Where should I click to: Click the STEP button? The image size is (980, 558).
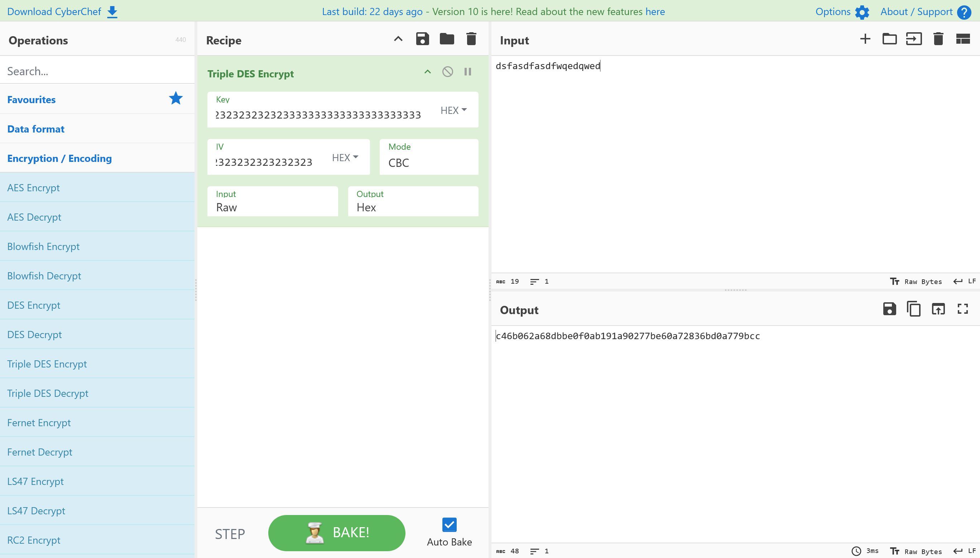(230, 534)
